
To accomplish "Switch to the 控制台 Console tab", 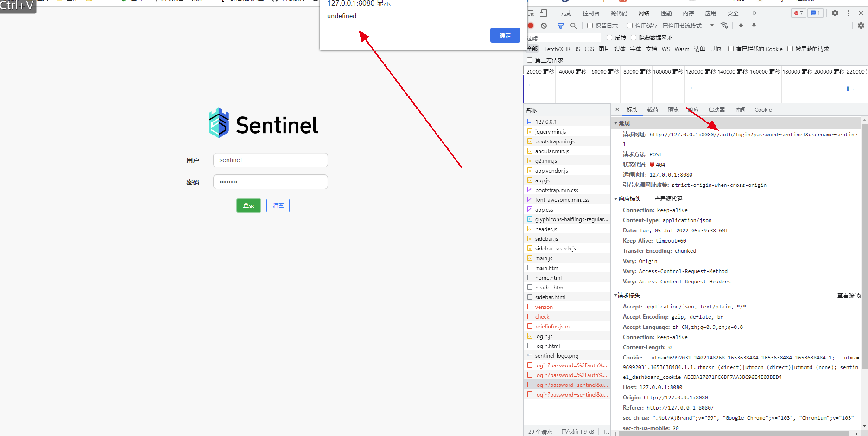I will click(x=591, y=13).
